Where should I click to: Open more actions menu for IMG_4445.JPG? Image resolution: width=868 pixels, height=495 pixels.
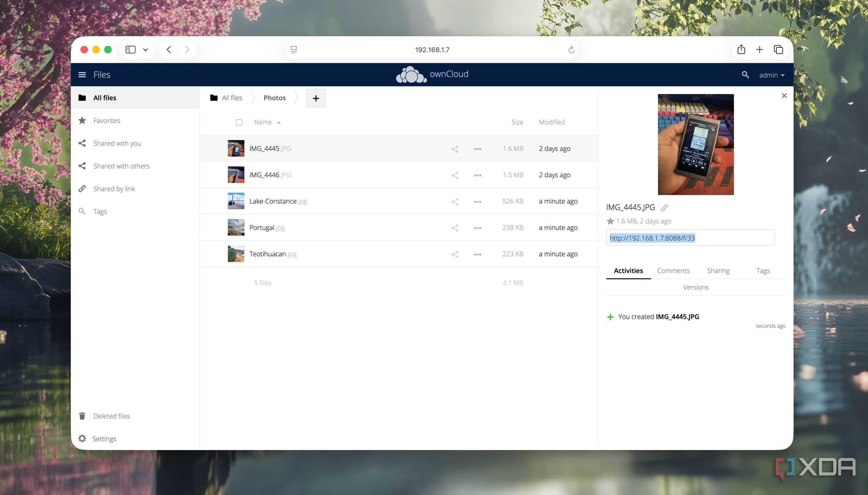[477, 149]
